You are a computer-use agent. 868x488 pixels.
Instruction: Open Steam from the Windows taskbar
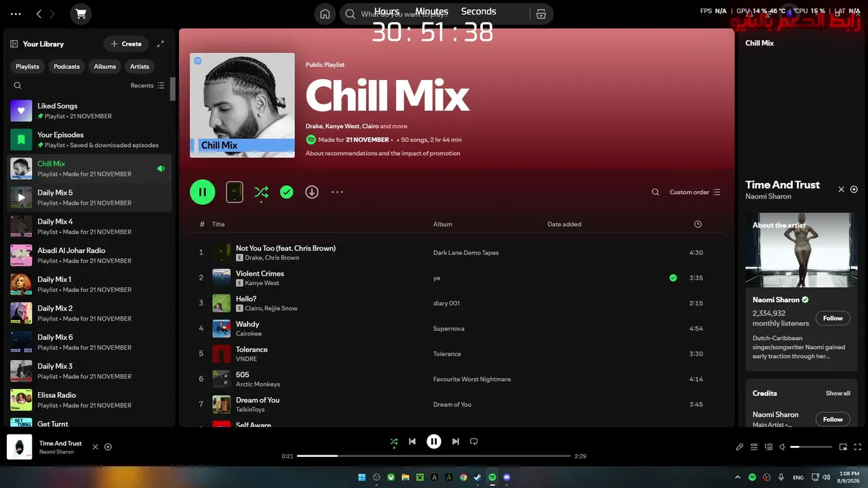477,477
